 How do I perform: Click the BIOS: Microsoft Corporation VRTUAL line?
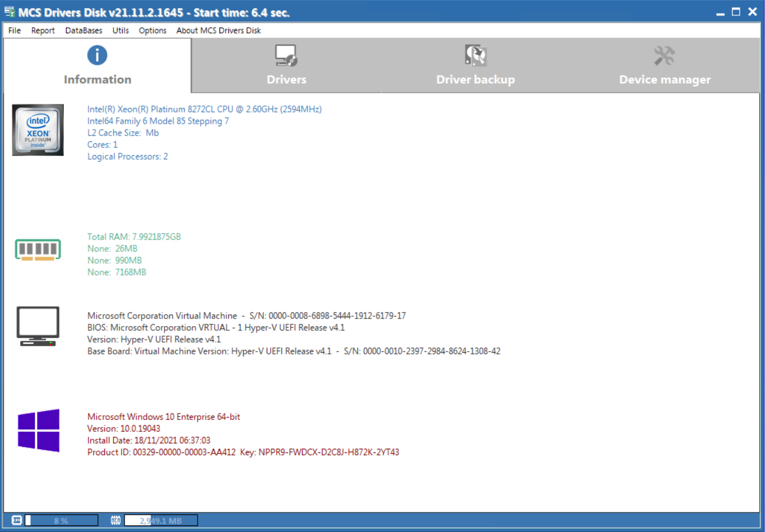[x=216, y=327]
